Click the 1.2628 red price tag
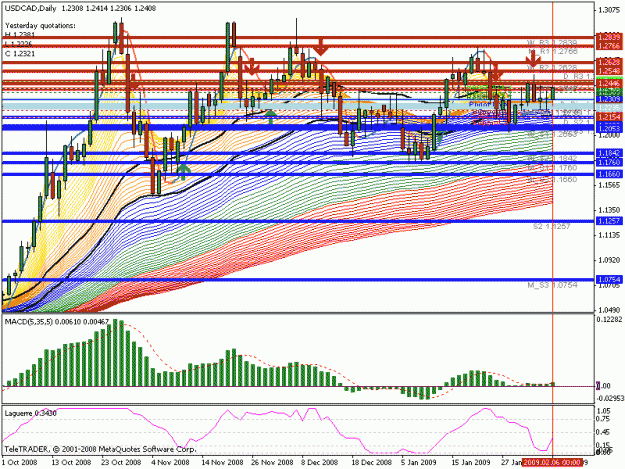 (609, 62)
